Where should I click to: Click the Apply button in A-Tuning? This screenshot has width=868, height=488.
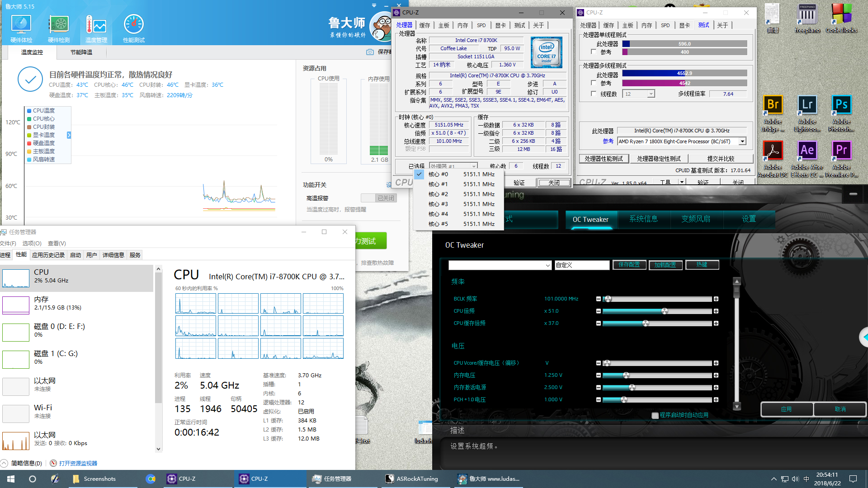[x=787, y=409]
